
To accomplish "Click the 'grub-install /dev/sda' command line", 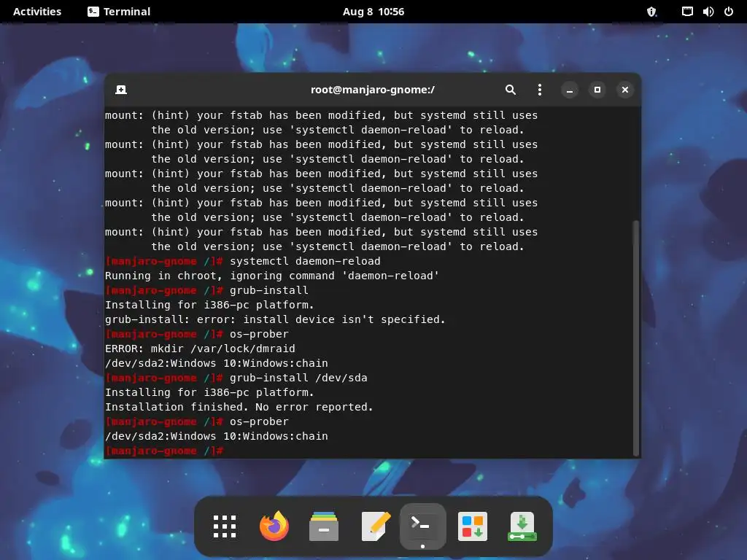I will coord(236,378).
